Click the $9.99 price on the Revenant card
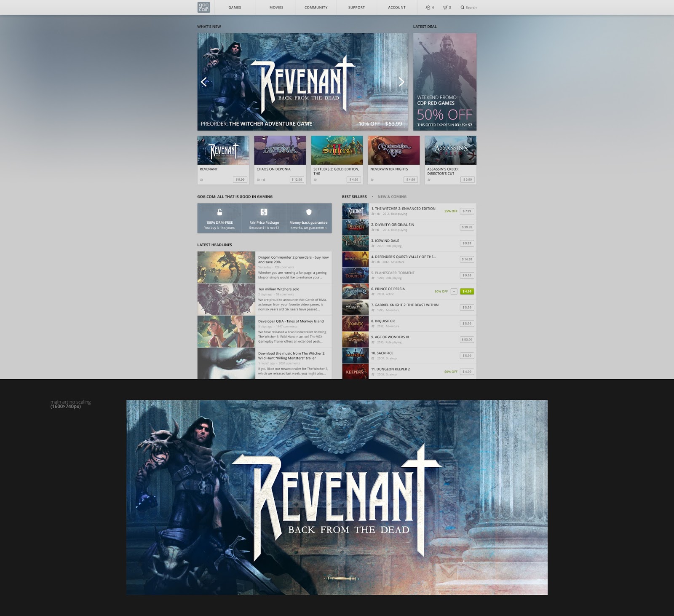This screenshot has height=616, width=674. pyautogui.click(x=240, y=179)
